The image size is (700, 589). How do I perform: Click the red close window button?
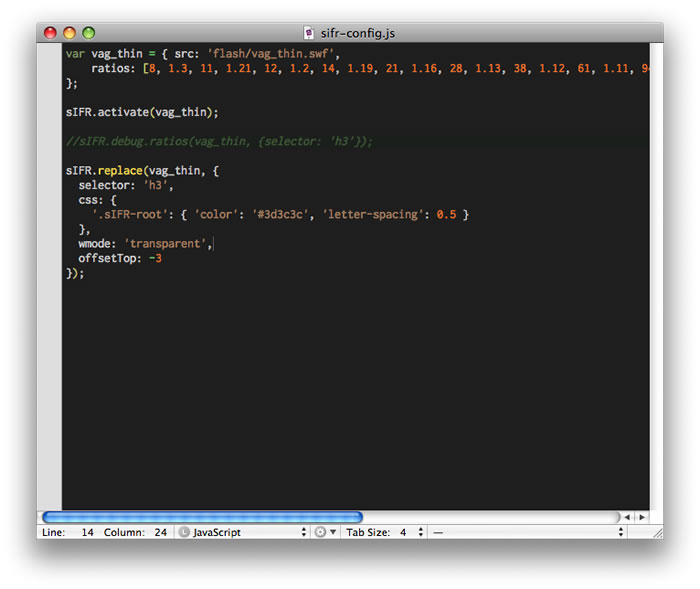tap(50, 33)
